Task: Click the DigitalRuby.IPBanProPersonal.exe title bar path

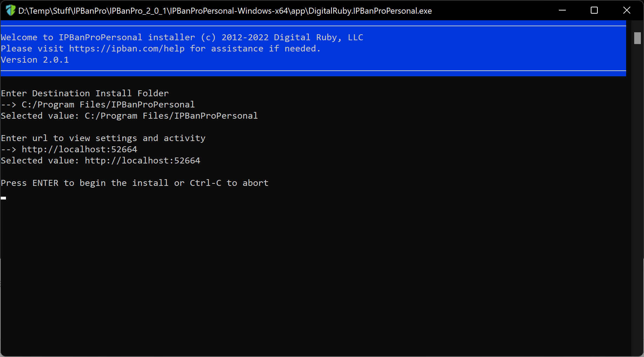Action: coord(225,11)
